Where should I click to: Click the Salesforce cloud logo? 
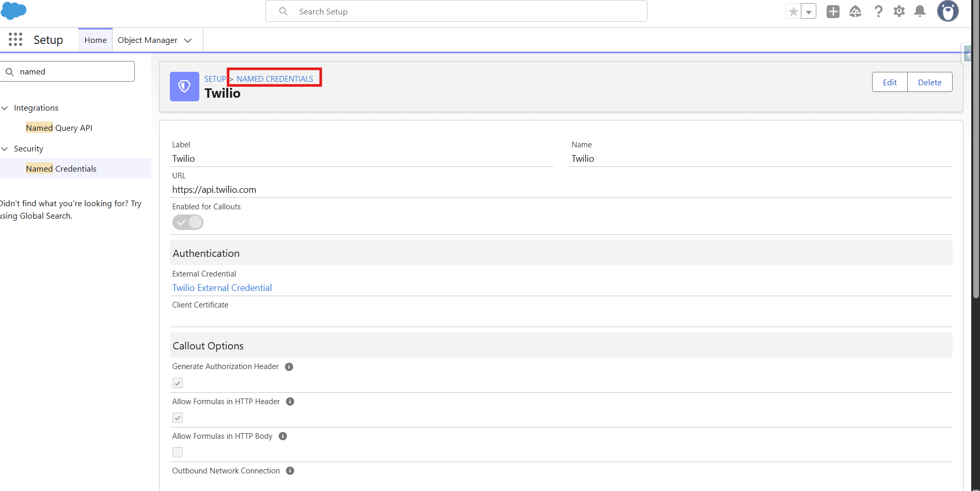(x=14, y=10)
